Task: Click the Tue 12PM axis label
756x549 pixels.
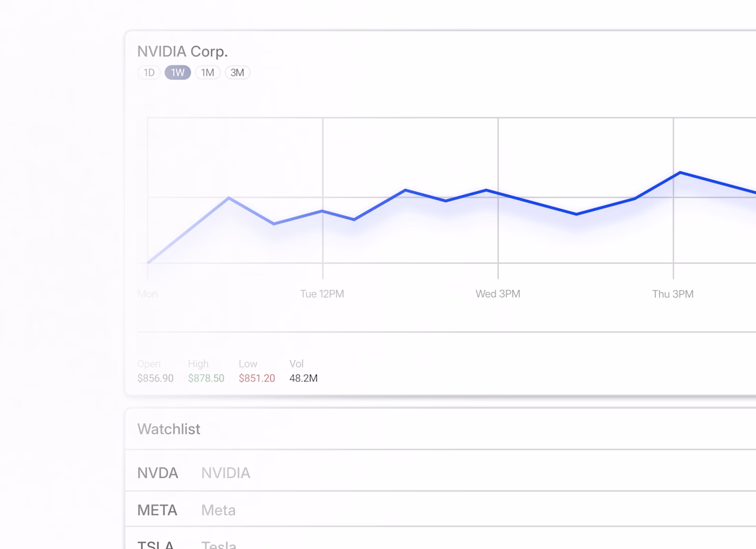Action: (322, 294)
